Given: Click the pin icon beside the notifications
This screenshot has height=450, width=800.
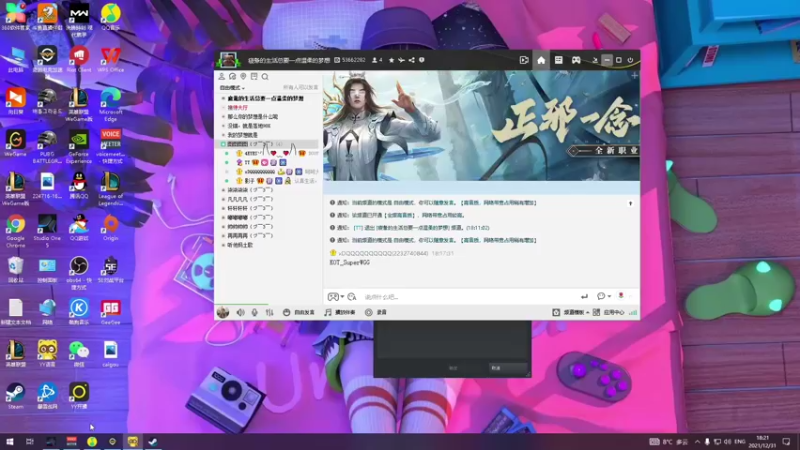Looking at the screenshot, I should (x=631, y=204).
